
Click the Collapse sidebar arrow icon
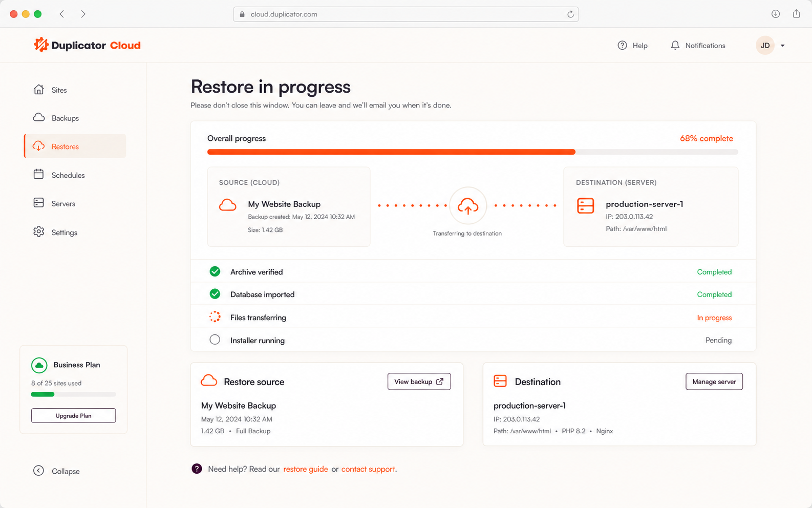pyautogui.click(x=38, y=471)
